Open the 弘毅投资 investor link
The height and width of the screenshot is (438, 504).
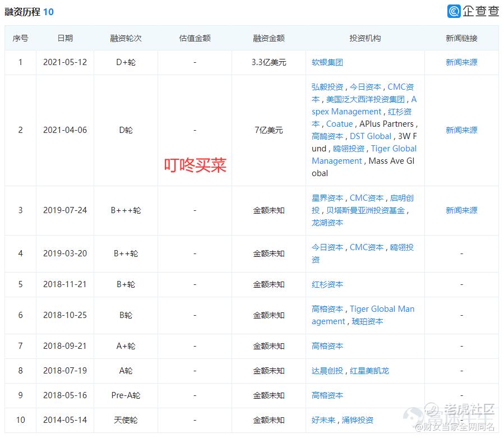[327, 87]
